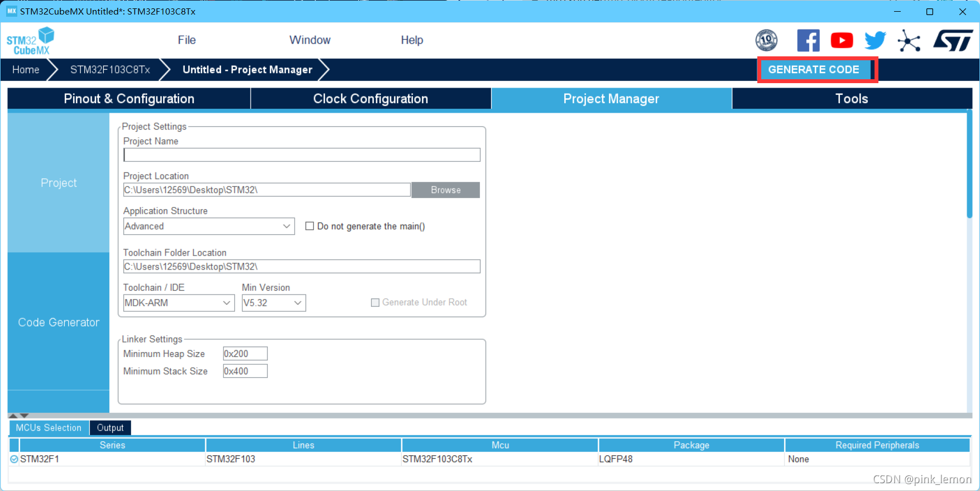Click Untitled - Project Manager breadcrumb

pyautogui.click(x=247, y=70)
